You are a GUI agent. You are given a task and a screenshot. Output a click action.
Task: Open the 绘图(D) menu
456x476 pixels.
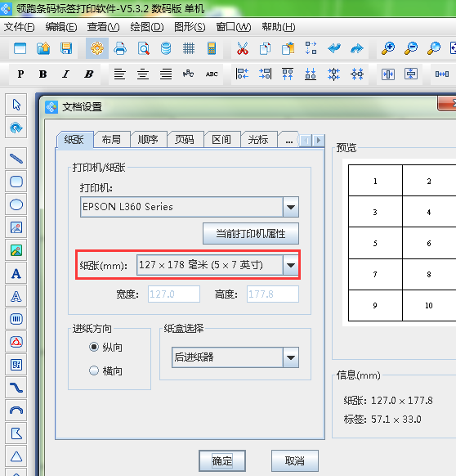[147, 27]
